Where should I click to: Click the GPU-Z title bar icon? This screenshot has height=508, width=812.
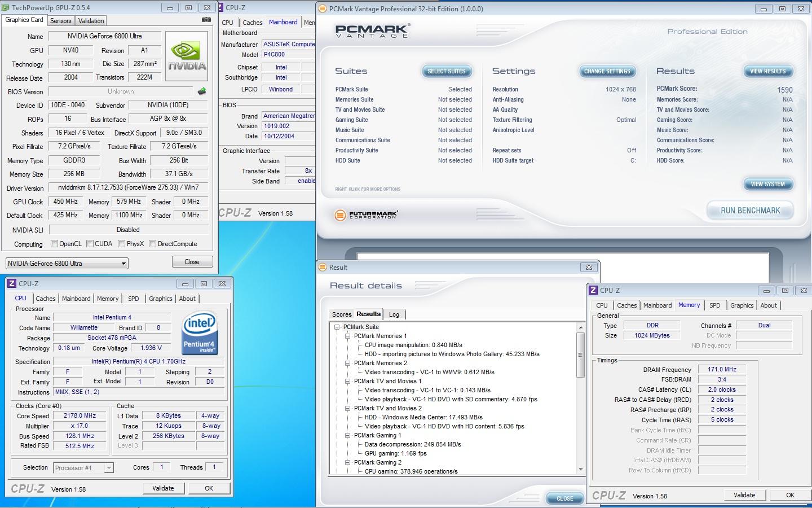coord(6,7)
